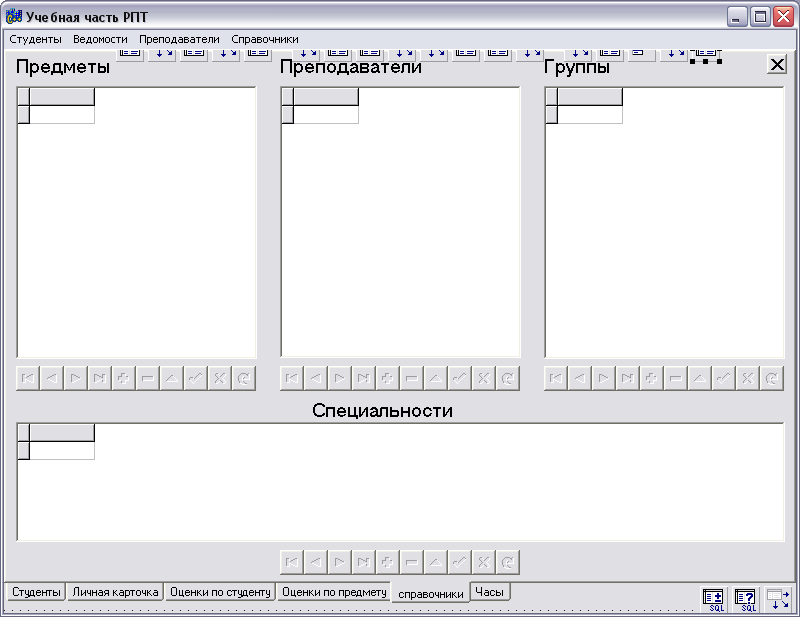
Task: Click First record in Группы navigator
Action: 556,379
